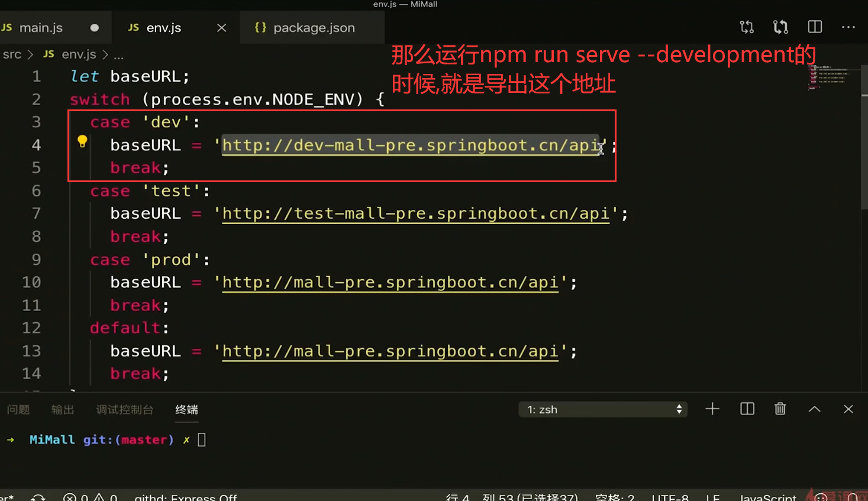This screenshot has height=501, width=868.
Task: Kill terminal with trash icon
Action: coord(780,409)
